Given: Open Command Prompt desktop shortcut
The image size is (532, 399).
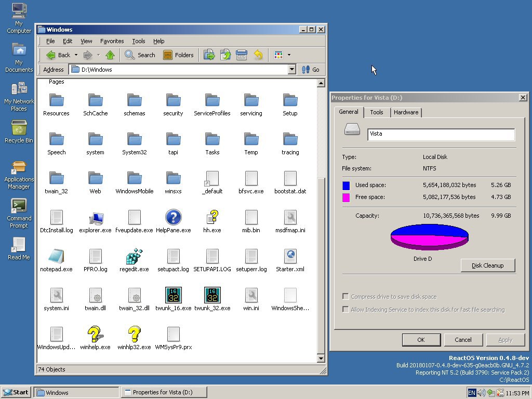Looking at the screenshot, I should point(19,206).
